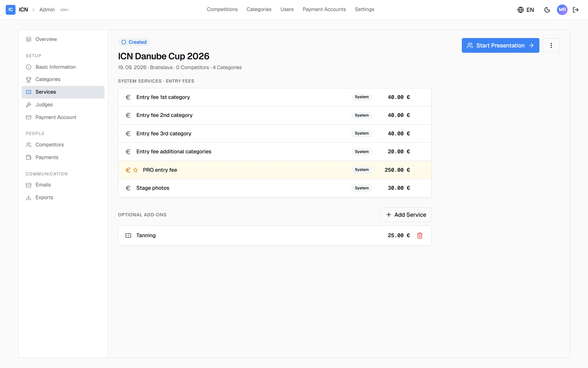Viewport: 588px width, 368px height.
Task: Click the Services ticket icon in sidebar
Action: pyautogui.click(x=29, y=92)
